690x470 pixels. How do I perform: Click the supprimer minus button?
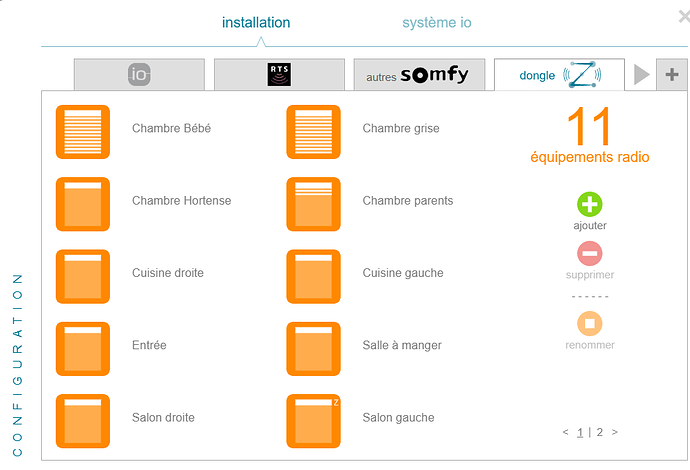(x=590, y=253)
